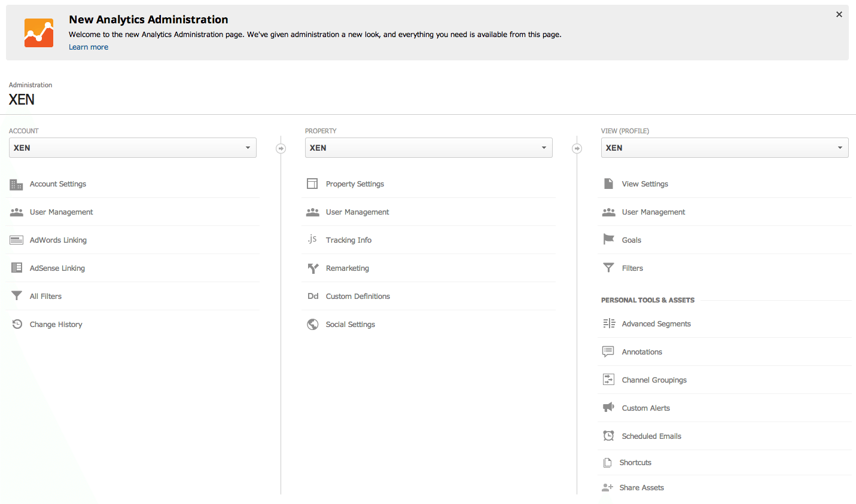Click the Custom Alerts megaphone icon
Image resolution: width=856 pixels, height=504 pixels.
pyautogui.click(x=608, y=408)
